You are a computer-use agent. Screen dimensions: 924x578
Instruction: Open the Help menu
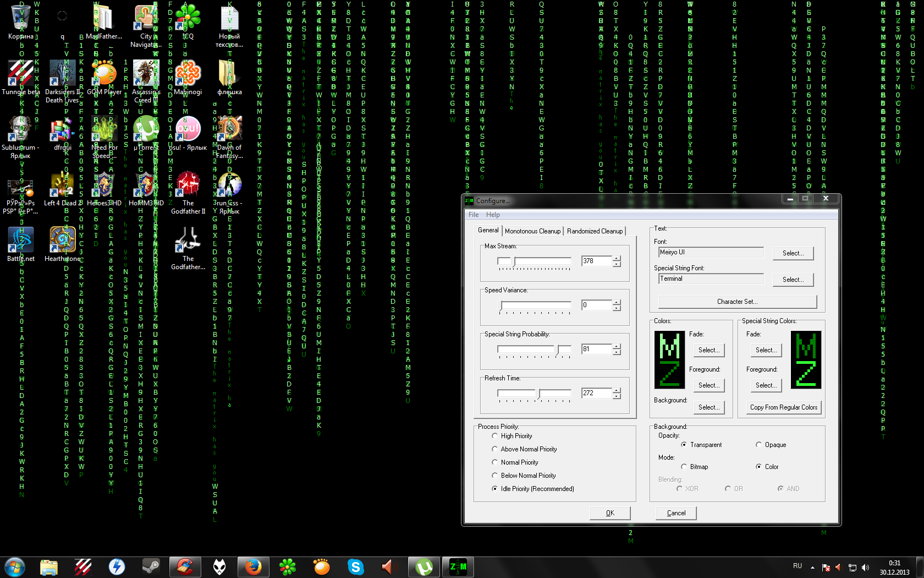click(x=493, y=215)
